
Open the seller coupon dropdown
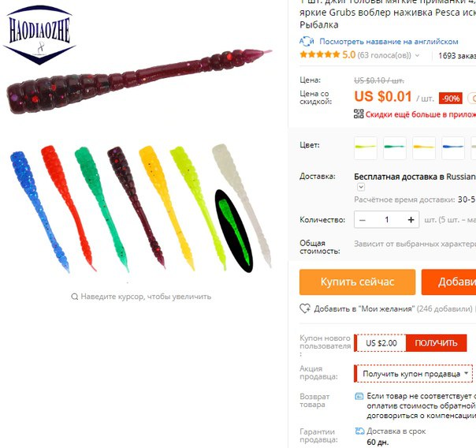pyautogui.click(x=414, y=374)
